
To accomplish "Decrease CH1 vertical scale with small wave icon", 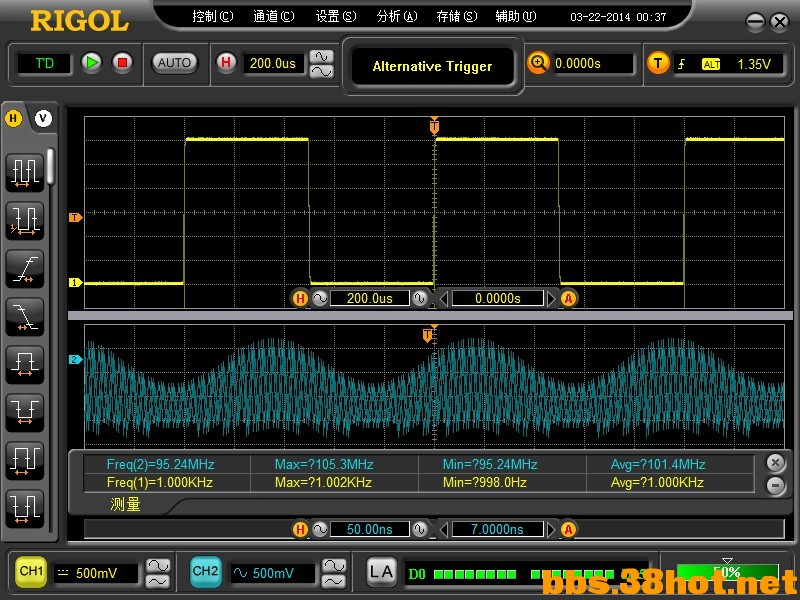I will 158,581.
